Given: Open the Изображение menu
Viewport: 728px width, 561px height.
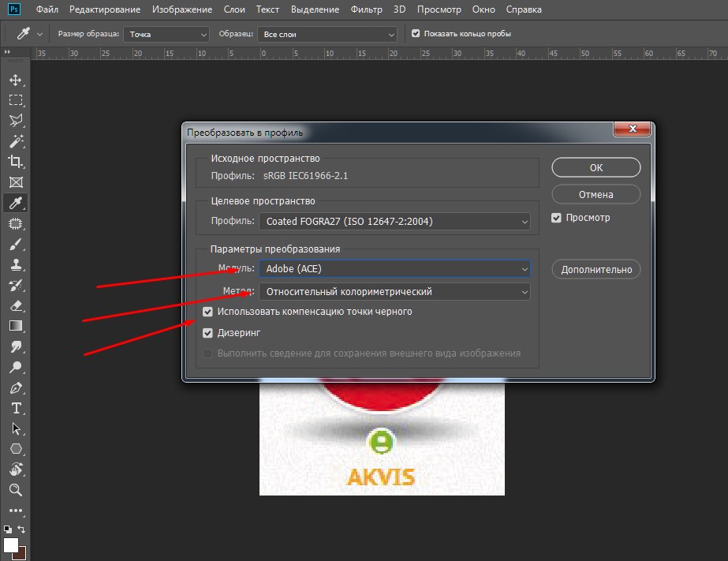Looking at the screenshot, I should coord(182,9).
